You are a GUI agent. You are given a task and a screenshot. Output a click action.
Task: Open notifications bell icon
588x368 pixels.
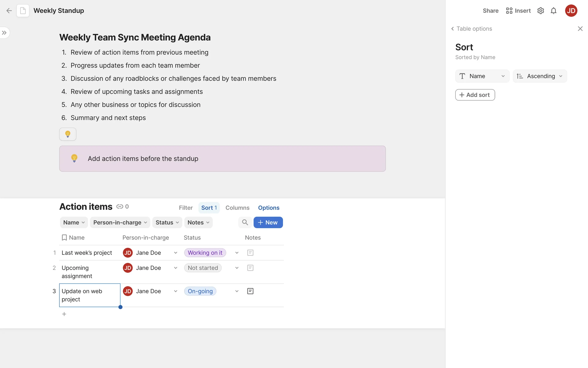tap(553, 11)
